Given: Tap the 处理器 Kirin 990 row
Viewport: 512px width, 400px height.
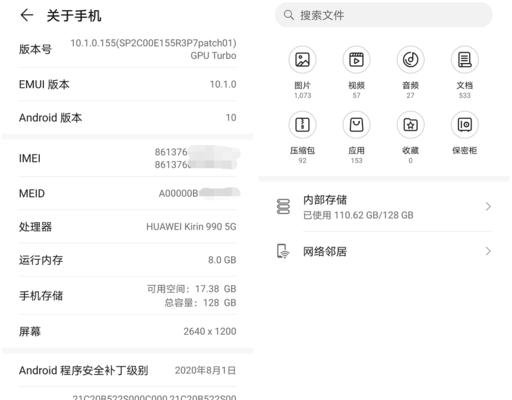Looking at the screenshot, I should pyautogui.click(x=128, y=227).
